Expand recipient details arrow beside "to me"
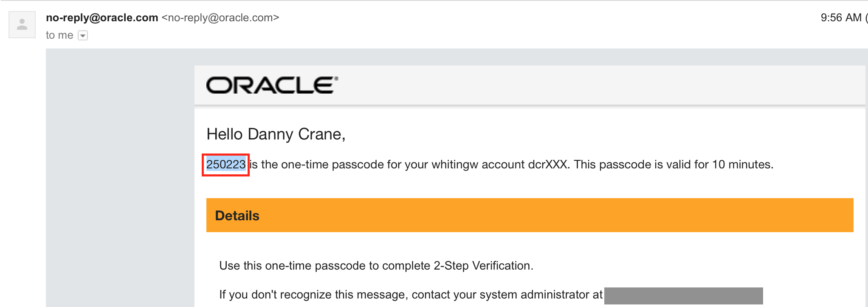This screenshot has height=307, width=868. (83, 36)
